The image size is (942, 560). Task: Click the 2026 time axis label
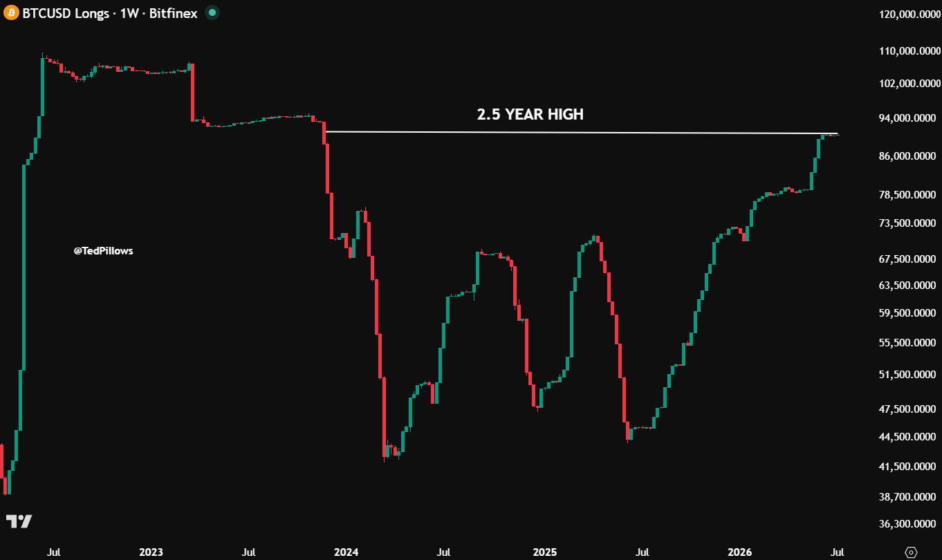[x=740, y=552]
